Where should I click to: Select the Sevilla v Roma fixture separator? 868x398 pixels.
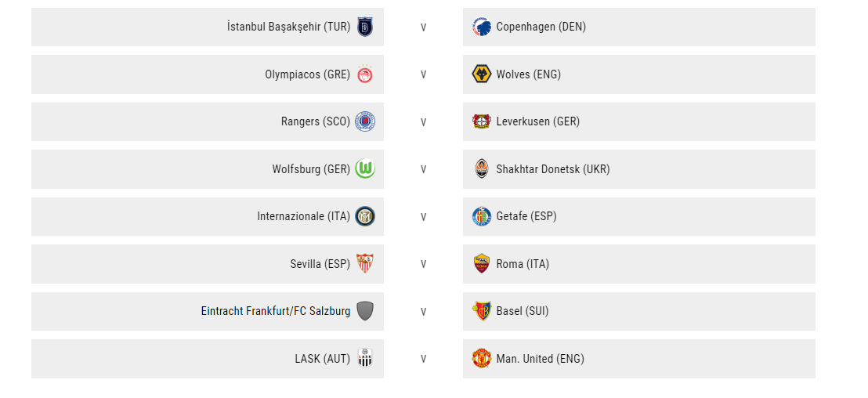pos(424,264)
